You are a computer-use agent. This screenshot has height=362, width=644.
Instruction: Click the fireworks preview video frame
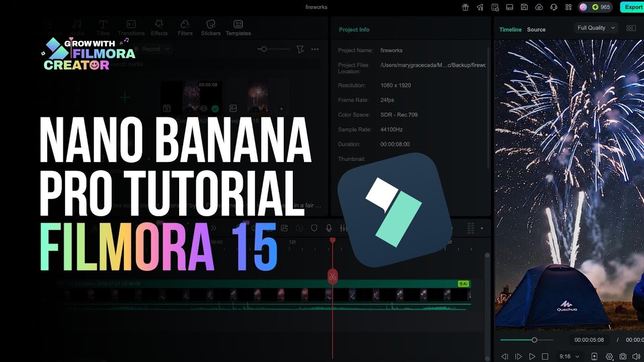[569, 185]
